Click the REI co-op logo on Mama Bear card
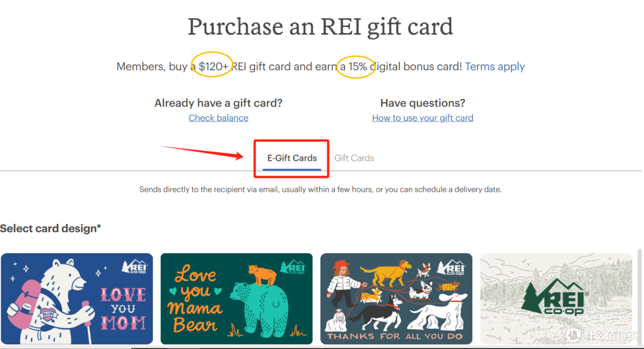The image size is (644, 349). click(x=293, y=267)
